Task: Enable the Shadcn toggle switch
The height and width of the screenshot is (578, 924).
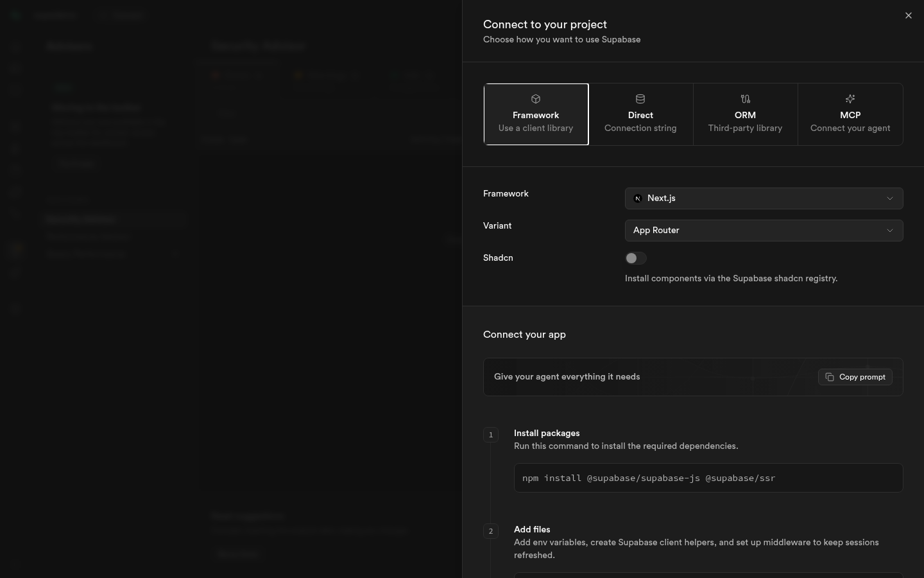Action: pos(635,258)
